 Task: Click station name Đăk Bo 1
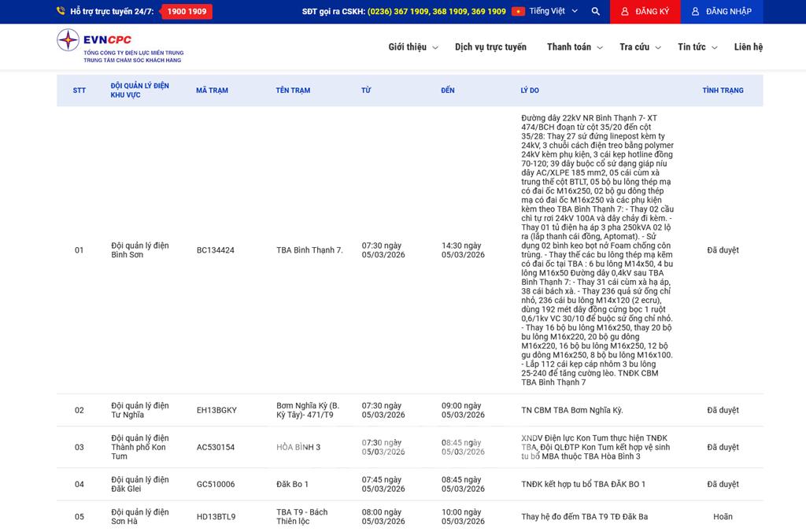[x=292, y=484]
